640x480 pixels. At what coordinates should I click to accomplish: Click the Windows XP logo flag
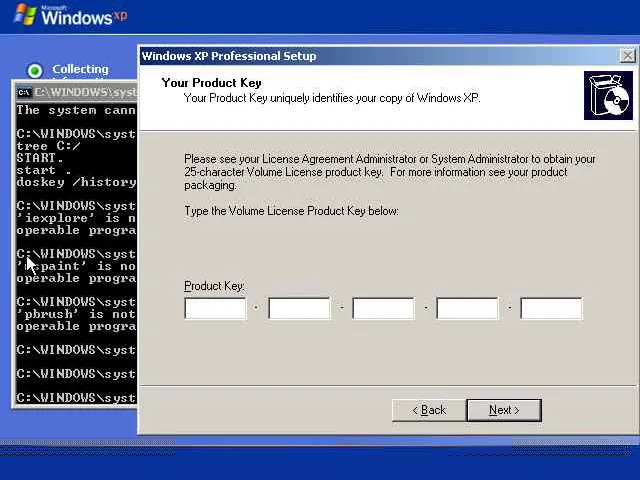coord(26,15)
